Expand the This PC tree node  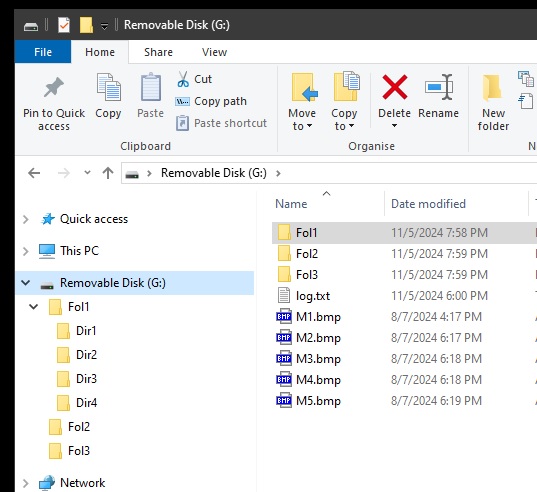[25, 251]
